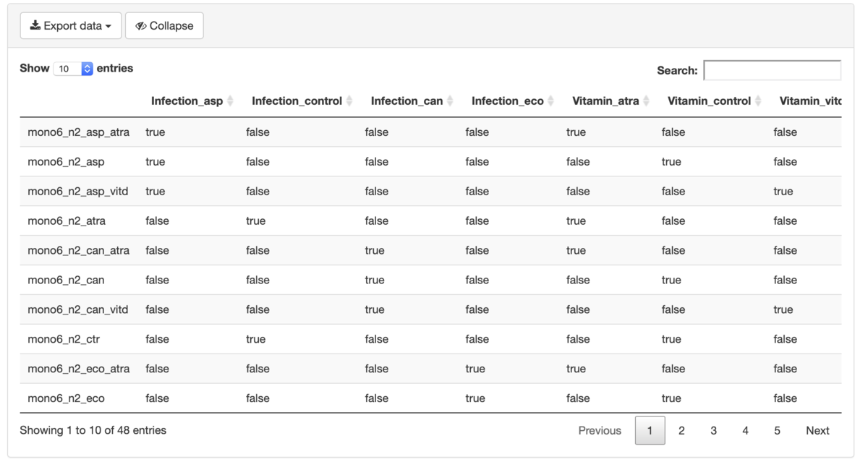Open the Export data dropdown caret
Screen dimensions: 868x462
click(x=109, y=27)
